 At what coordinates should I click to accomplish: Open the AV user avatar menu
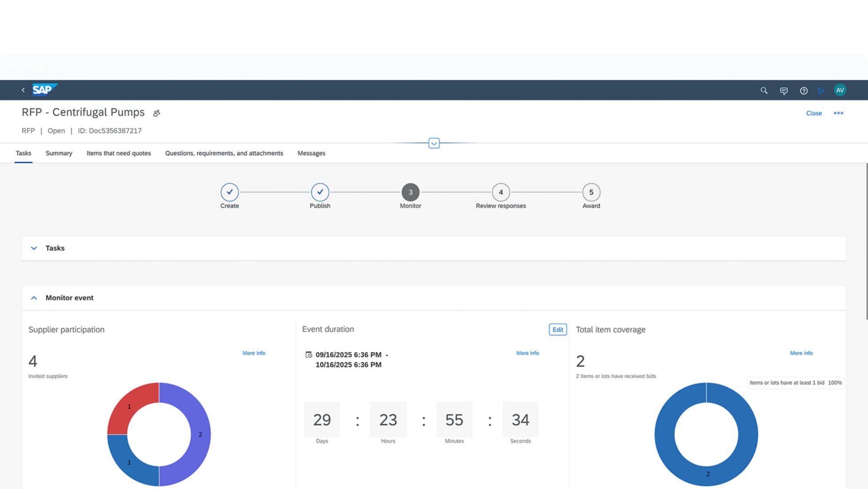pyautogui.click(x=840, y=90)
